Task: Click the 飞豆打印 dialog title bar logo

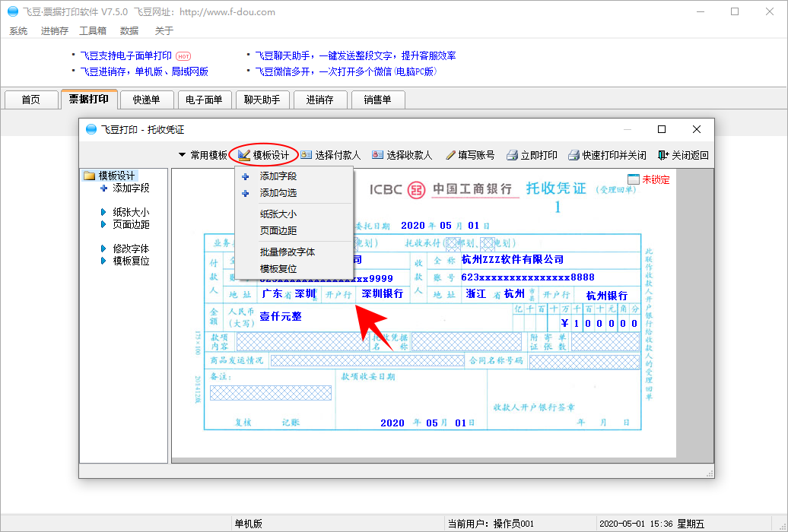Action: point(91,130)
